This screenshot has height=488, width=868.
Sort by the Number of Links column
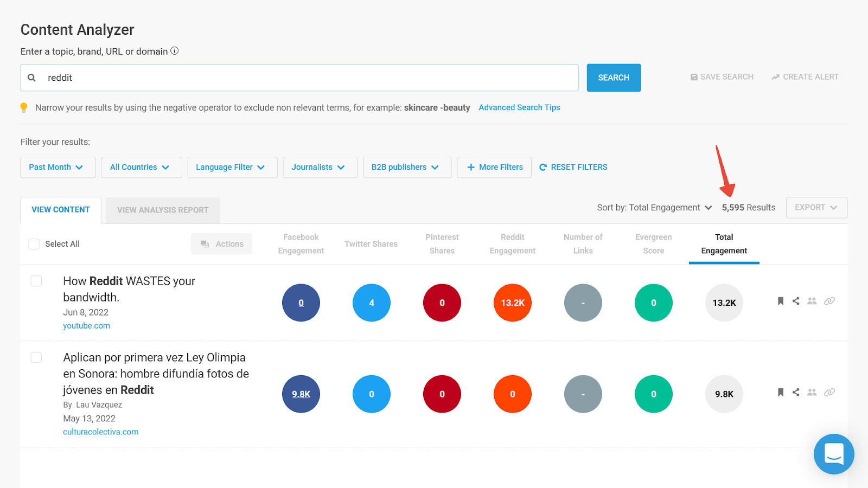(583, 244)
